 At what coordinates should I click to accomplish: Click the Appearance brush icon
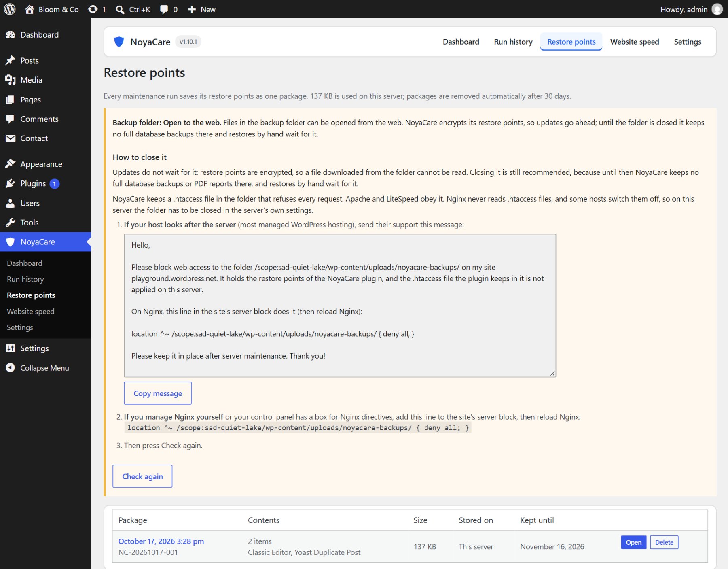(x=11, y=164)
